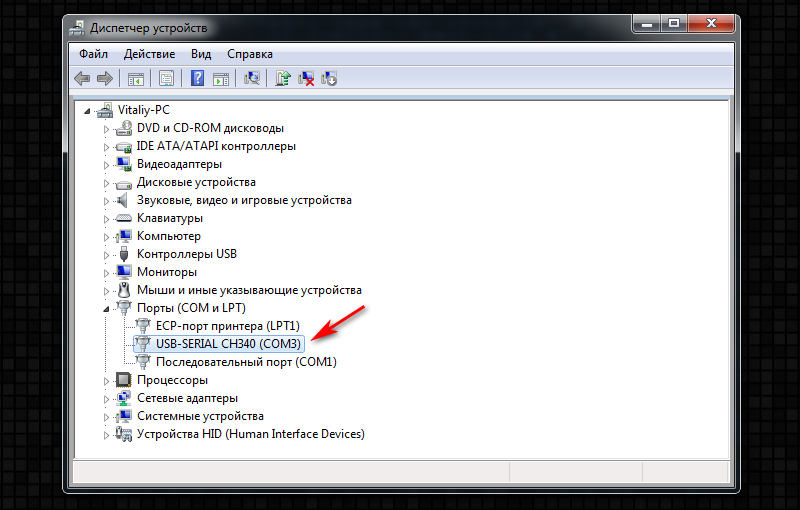The width and height of the screenshot is (800, 510).
Task: Select the Системные устройства label
Action: [200, 416]
